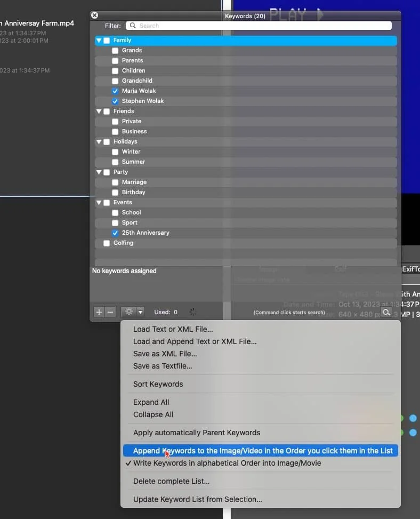Choose Load and Append Text or XML File…

(261, 341)
